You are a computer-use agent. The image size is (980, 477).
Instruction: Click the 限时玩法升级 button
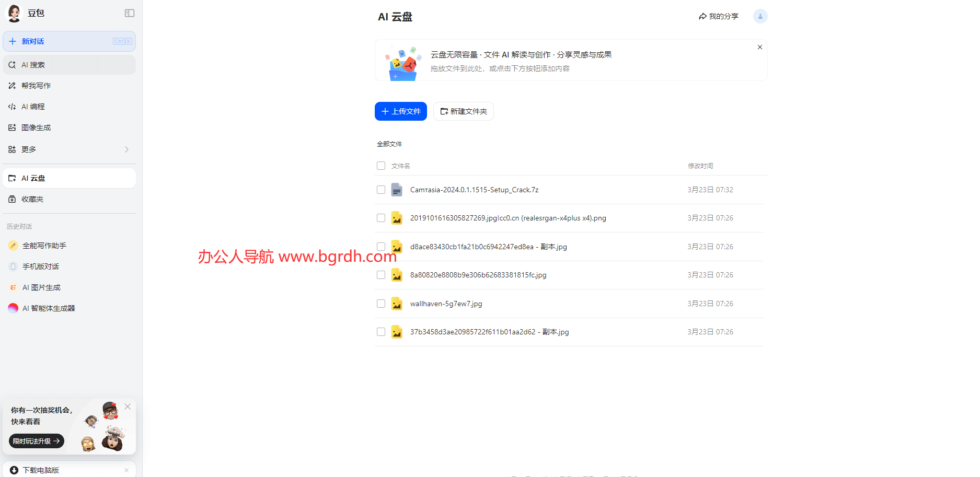tap(37, 441)
